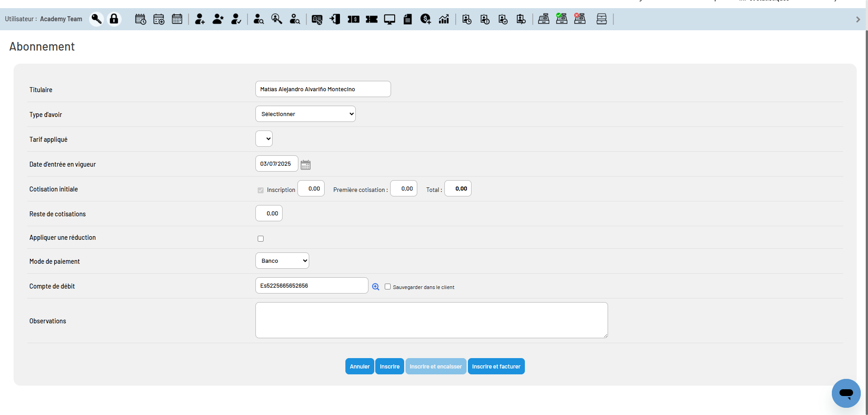
Task: Click the Date d'entrée en vigueur field
Action: point(277,163)
